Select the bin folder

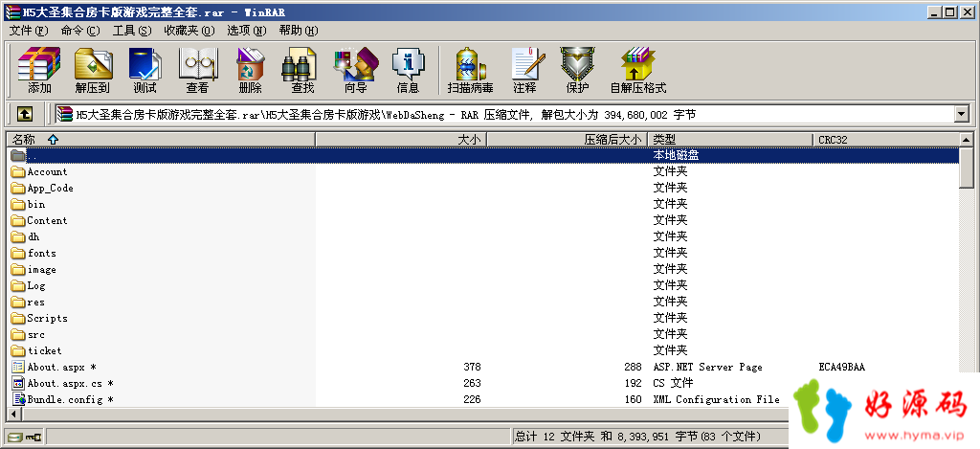(35, 204)
